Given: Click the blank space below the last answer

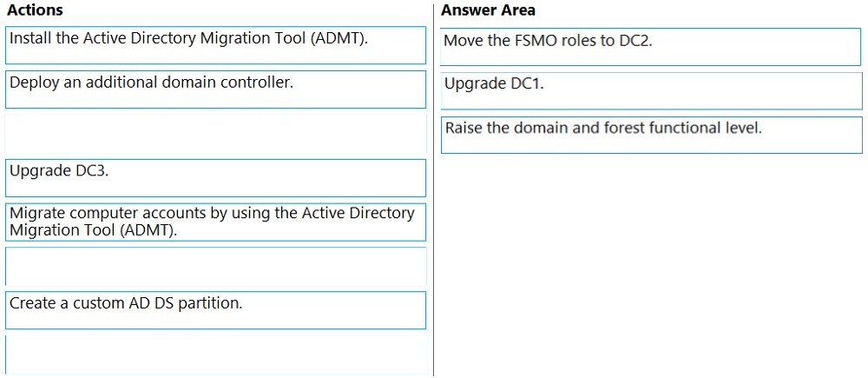Looking at the screenshot, I should pyautogui.click(x=650, y=261).
